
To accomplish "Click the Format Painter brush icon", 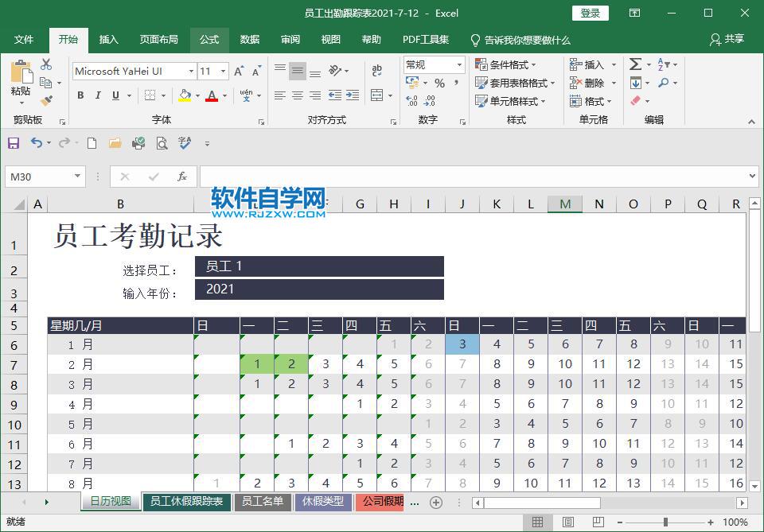I will point(46,101).
